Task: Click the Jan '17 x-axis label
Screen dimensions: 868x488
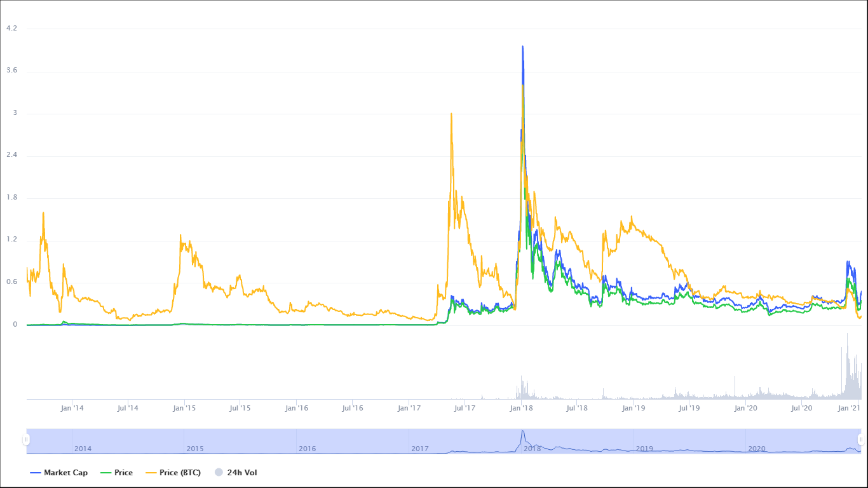Action: 409,408
